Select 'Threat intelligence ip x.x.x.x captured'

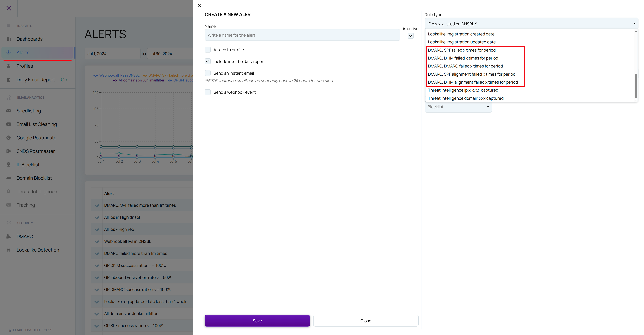tap(463, 90)
